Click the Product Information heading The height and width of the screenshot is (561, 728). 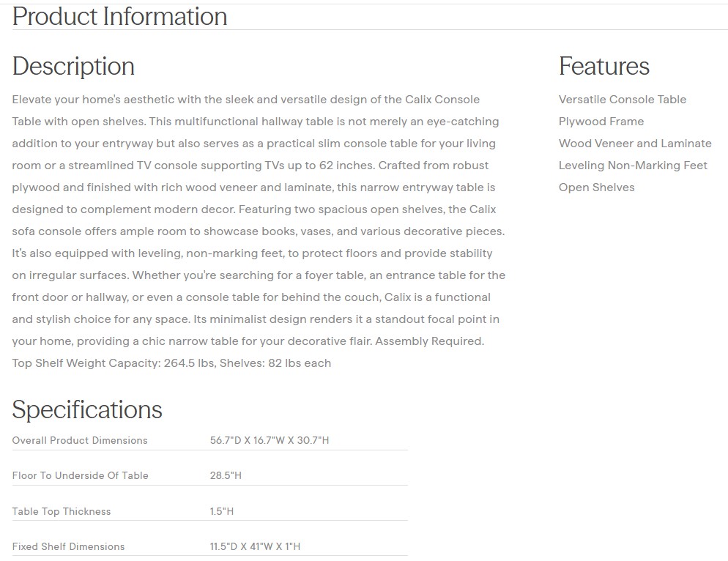(x=119, y=16)
